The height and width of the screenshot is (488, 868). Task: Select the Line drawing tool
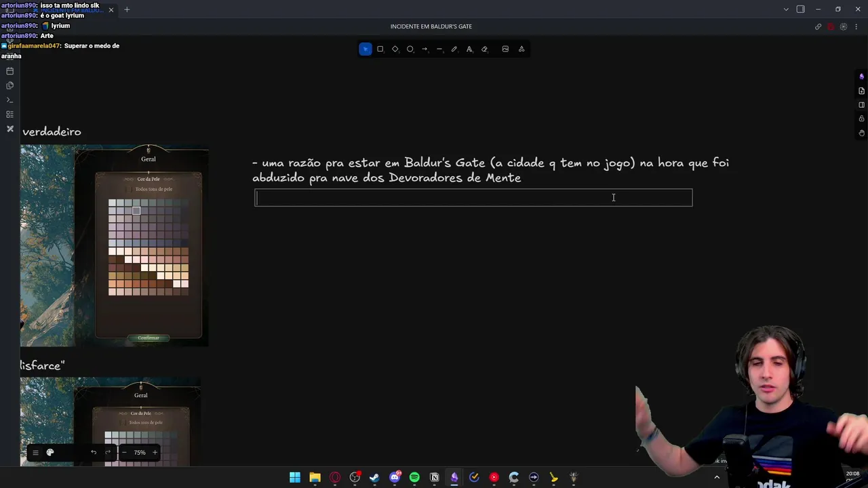439,49
